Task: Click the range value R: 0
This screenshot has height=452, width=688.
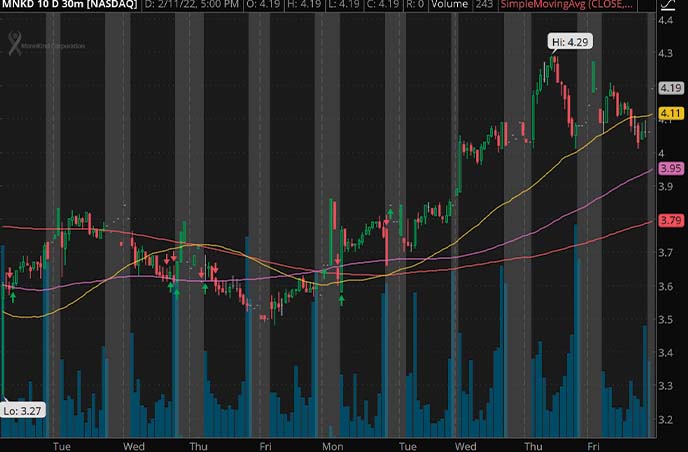Action: coord(415,4)
